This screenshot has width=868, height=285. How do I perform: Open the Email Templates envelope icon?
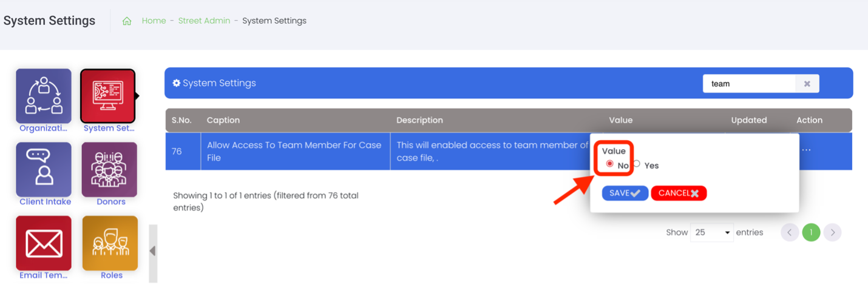44,243
